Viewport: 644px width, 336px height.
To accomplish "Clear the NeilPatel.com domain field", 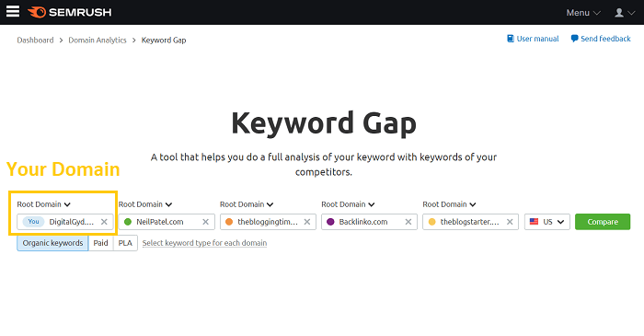I will tap(205, 222).
